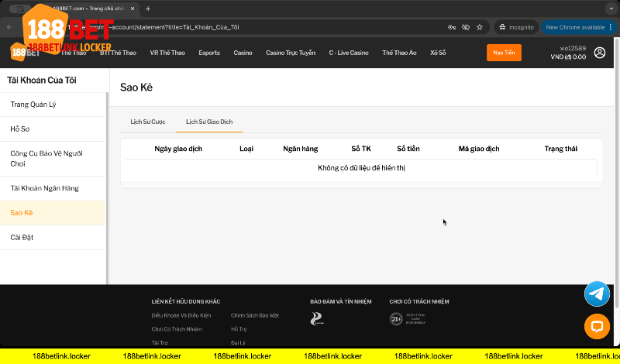
Task: Click the Incognito indicator icon
Action: pyautogui.click(x=516, y=27)
